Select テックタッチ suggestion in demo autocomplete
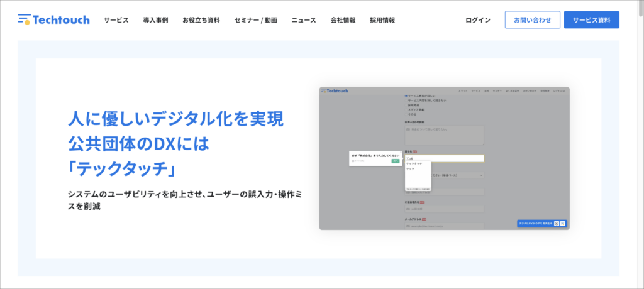This screenshot has width=644, height=289. [414, 164]
